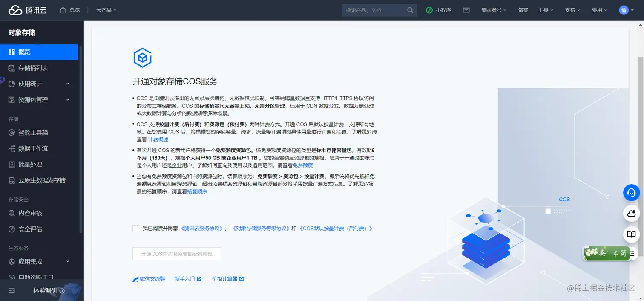The height and width of the screenshot is (301, 644).
Task: Open the 免费额度 link
Action: pos(302,165)
